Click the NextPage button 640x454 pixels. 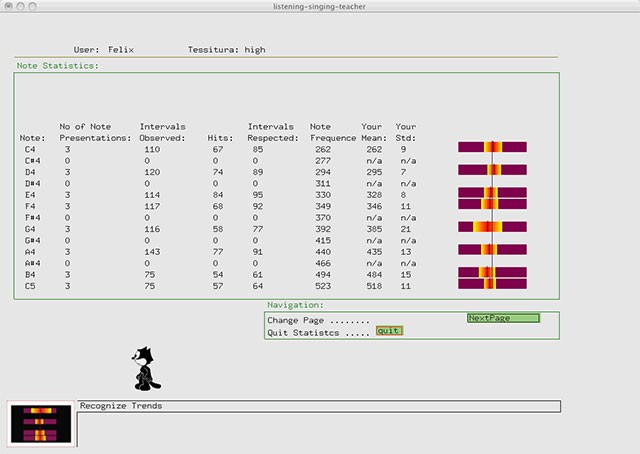point(502,318)
